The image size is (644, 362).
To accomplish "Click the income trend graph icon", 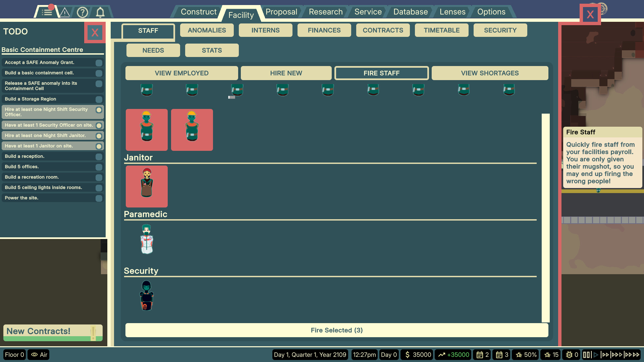I will coord(442,354).
